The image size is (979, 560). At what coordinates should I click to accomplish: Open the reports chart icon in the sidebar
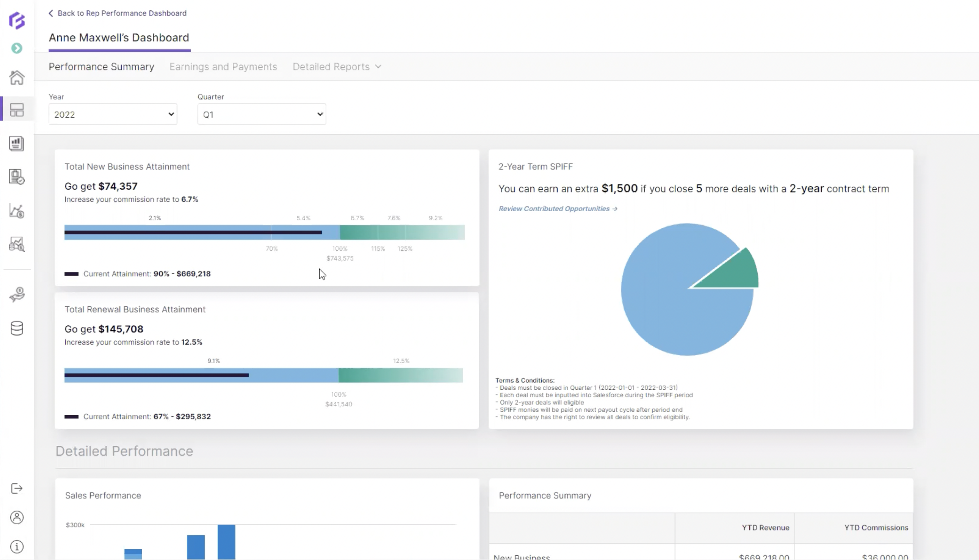pyautogui.click(x=16, y=144)
